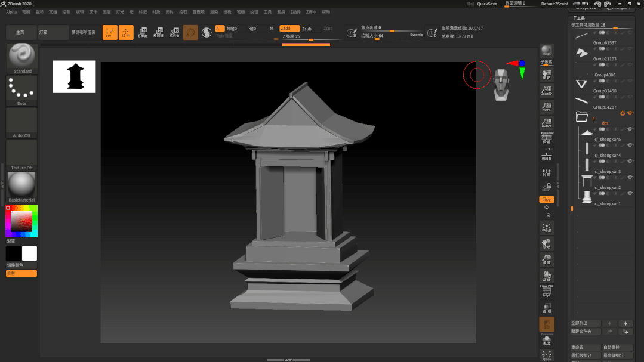This screenshot has height=362, width=644.
Task: Select the Edit mode button
Action: point(110,33)
